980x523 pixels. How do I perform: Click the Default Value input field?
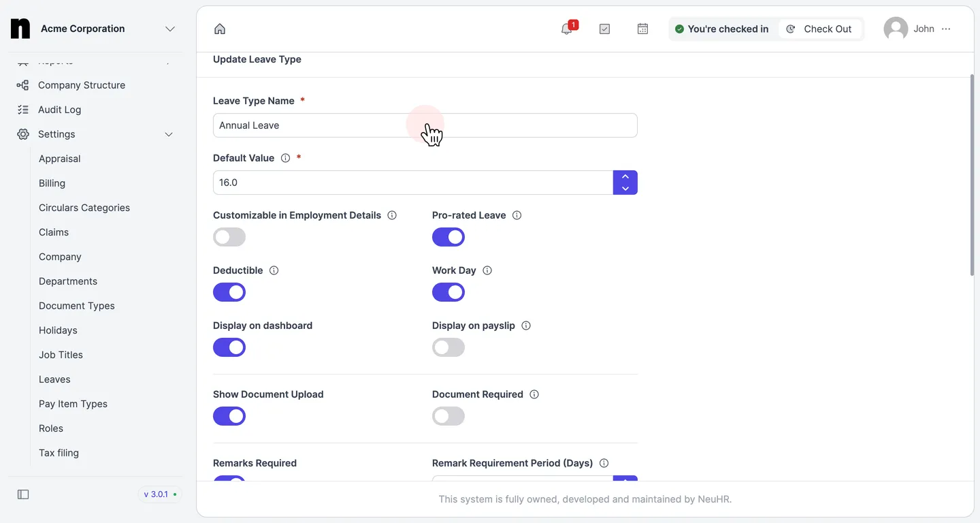point(413,183)
